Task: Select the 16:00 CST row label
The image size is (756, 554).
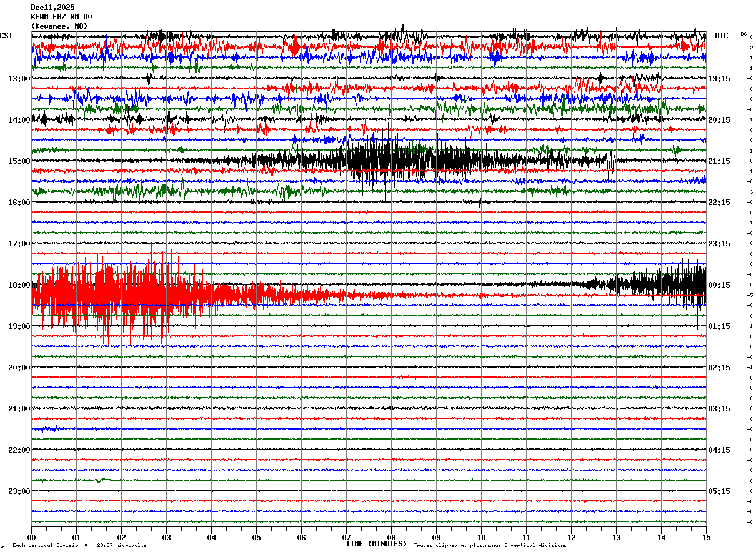Action: [x=19, y=203]
